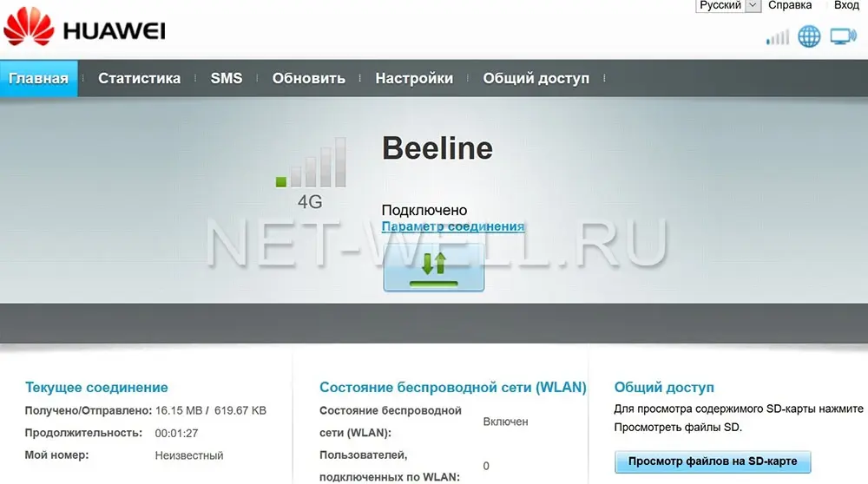This screenshot has height=484, width=868.
Task: Click the WLAN monitor status icon
Action: coord(843,36)
